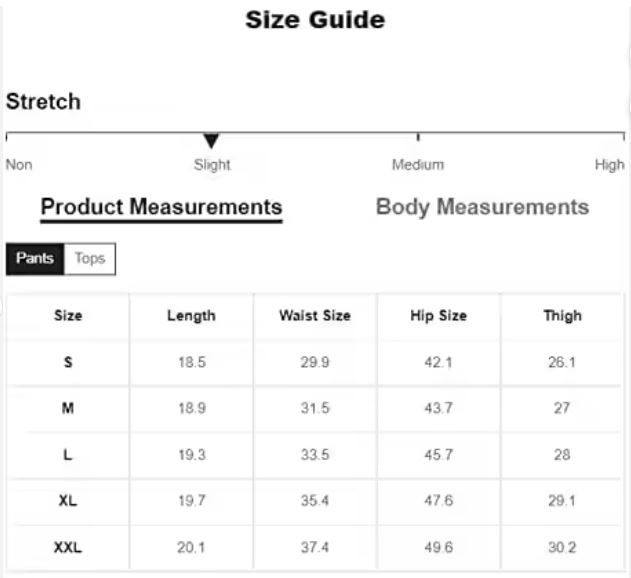Switch to the Tops size chart
The height and width of the screenshot is (578, 631).
(90, 259)
